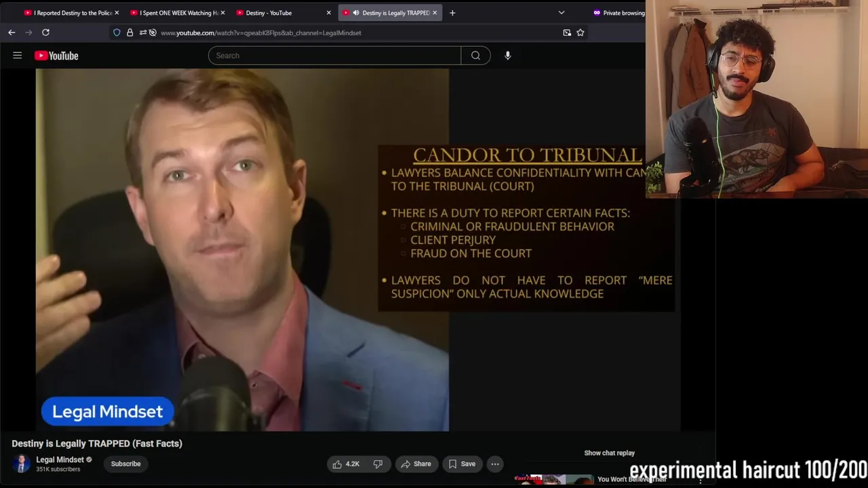Dislike the video
This screenshot has width=868, height=488.
(378, 464)
